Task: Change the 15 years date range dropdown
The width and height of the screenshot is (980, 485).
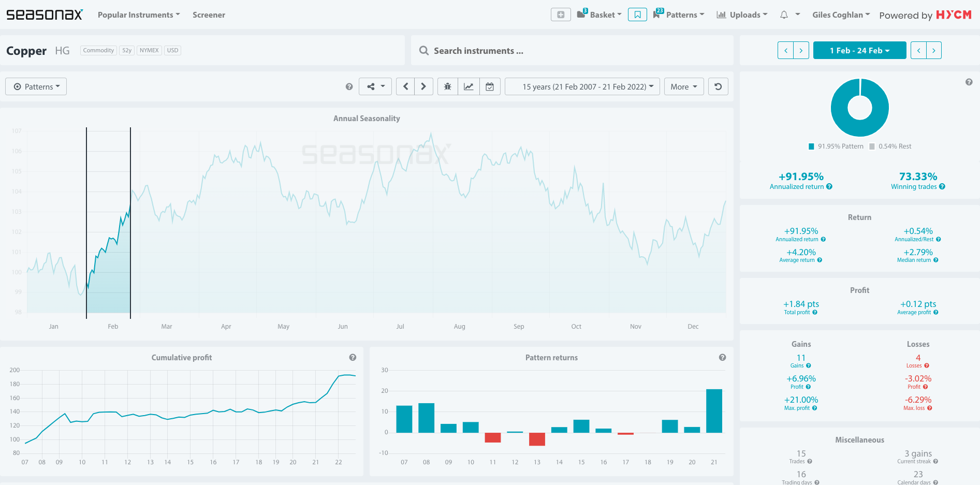Action: pyautogui.click(x=582, y=86)
